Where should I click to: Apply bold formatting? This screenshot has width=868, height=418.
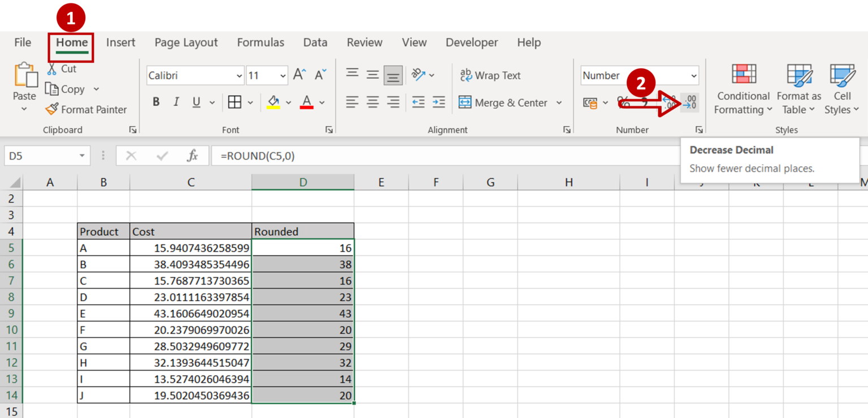[x=156, y=102]
